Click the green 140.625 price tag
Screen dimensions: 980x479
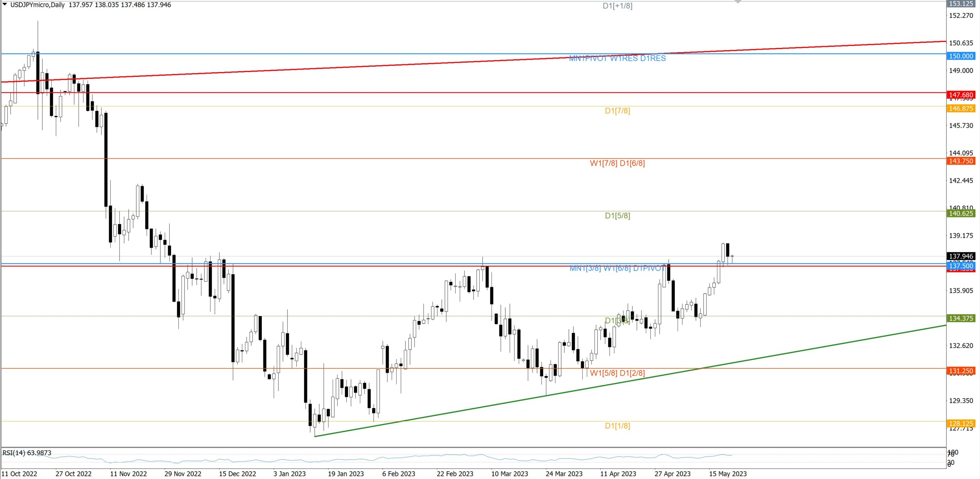click(961, 214)
